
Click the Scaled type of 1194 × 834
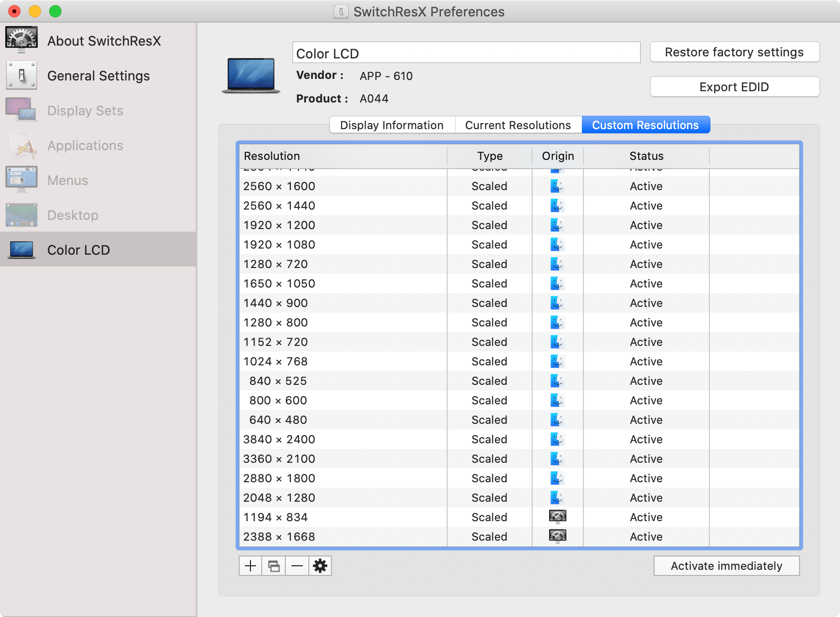490,517
